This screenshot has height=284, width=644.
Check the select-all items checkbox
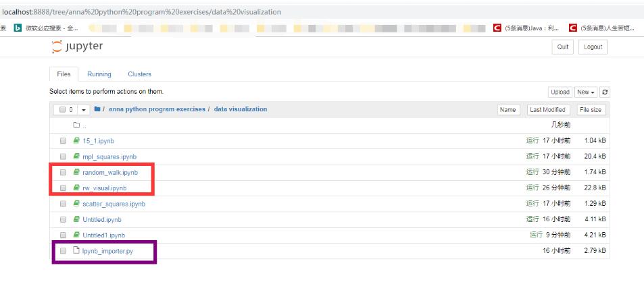(x=62, y=110)
